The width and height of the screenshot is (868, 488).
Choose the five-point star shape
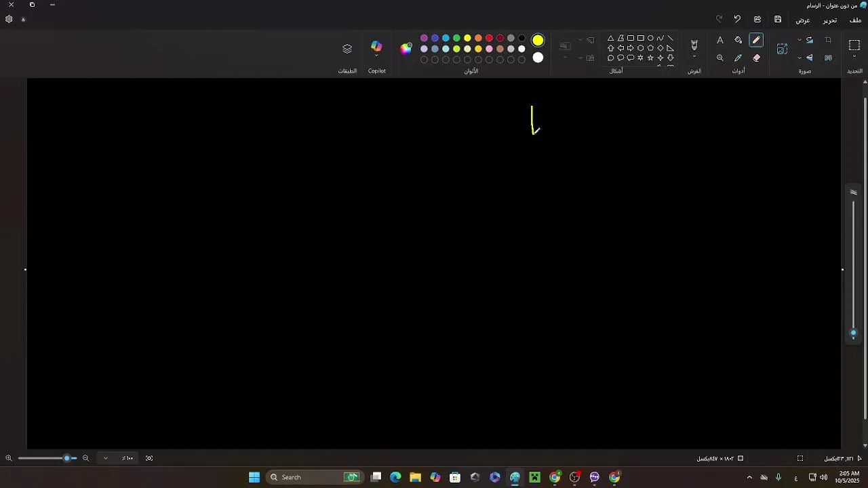click(x=650, y=58)
